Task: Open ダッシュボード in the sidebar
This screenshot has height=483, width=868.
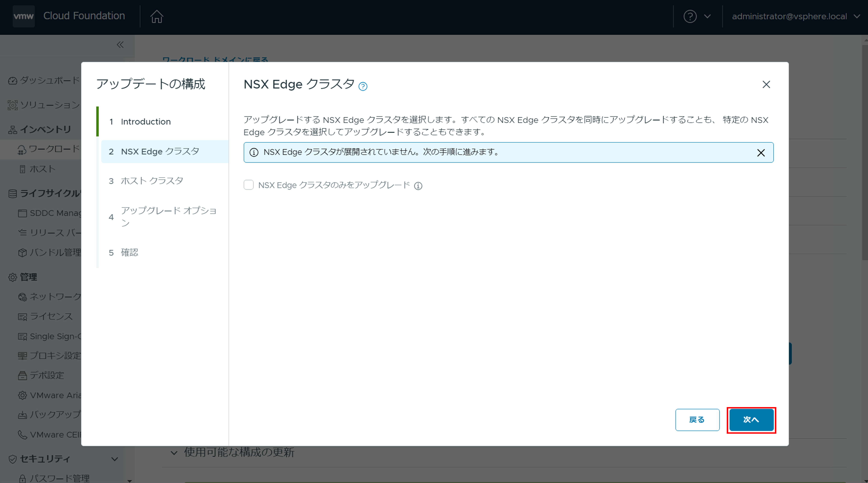Action: [44, 80]
